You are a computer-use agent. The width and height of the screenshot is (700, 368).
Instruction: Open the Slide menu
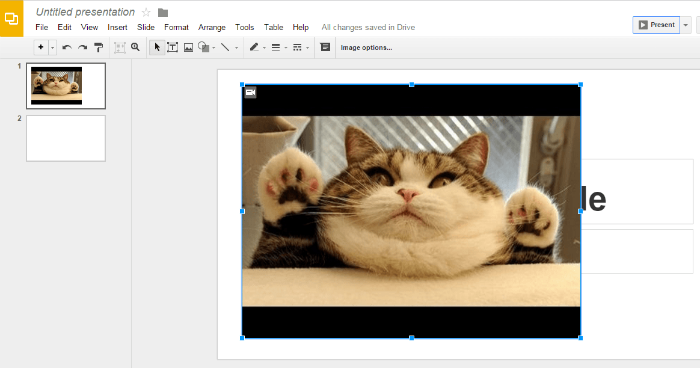click(146, 27)
